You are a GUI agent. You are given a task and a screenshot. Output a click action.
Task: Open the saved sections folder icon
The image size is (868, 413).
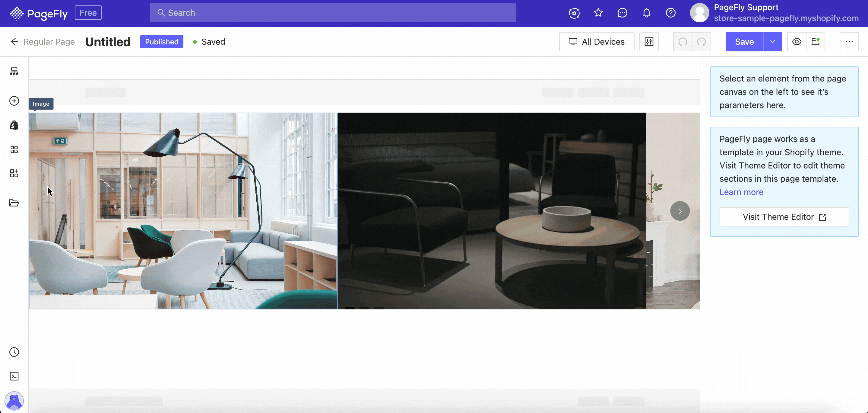pyautogui.click(x=14, y=203)
